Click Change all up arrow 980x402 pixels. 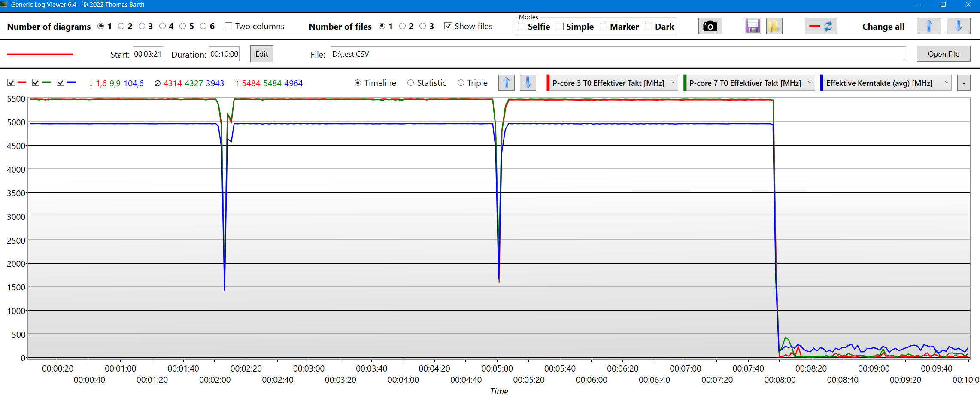pos(928,26)
